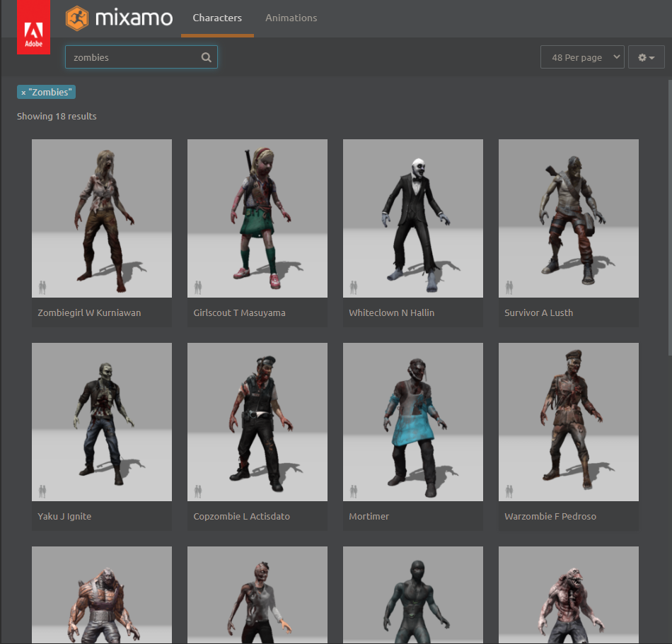Open the gear settings dropdown

point(646,57)
